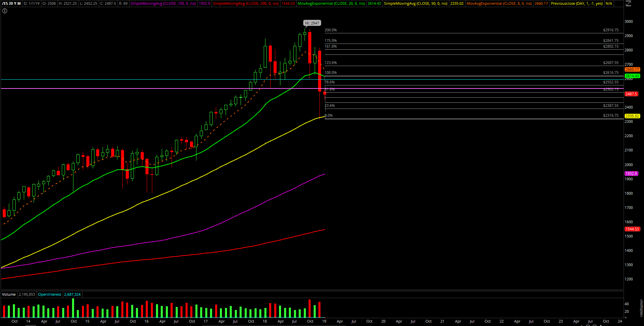Select the 200.0% Fibonacci level label
This screenshot has width=644, height=326.
tap(331, 30)
